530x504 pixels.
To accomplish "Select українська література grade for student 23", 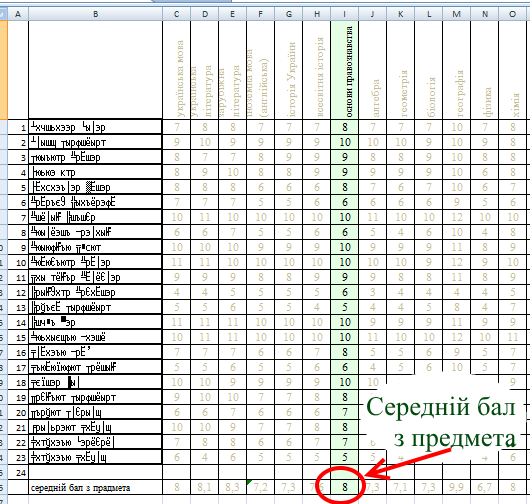I will 205,457.
